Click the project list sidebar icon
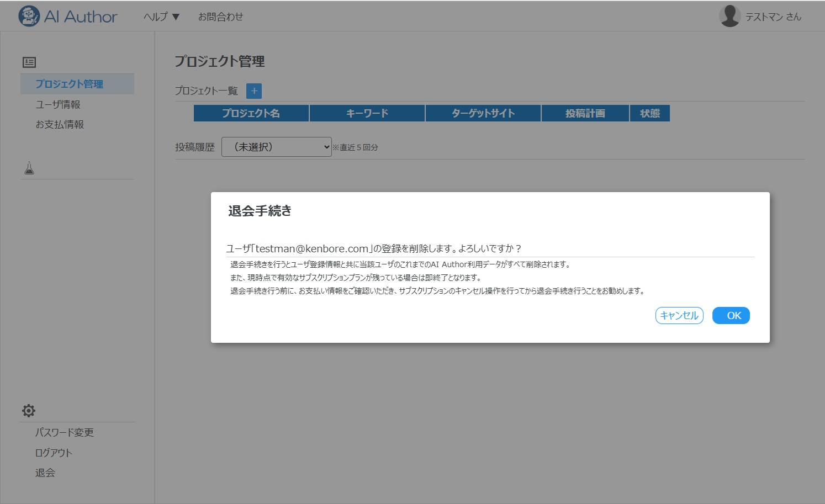The image size is (825, 504). [29, 62]
